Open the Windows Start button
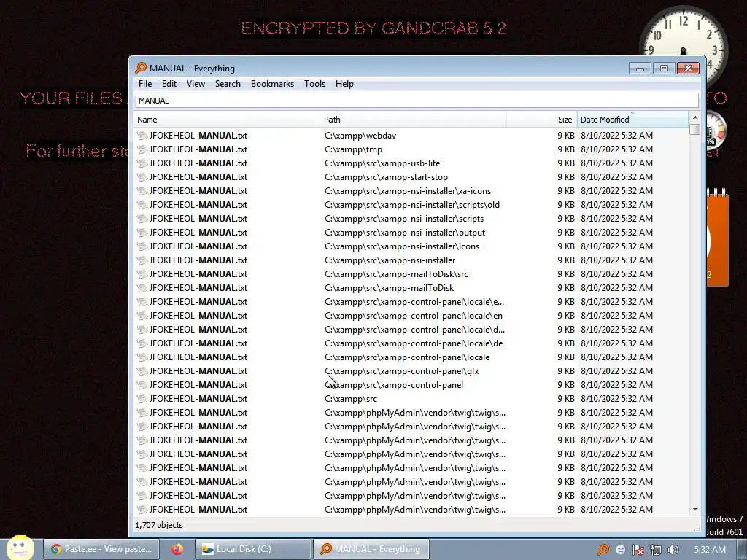 point(20,548)
